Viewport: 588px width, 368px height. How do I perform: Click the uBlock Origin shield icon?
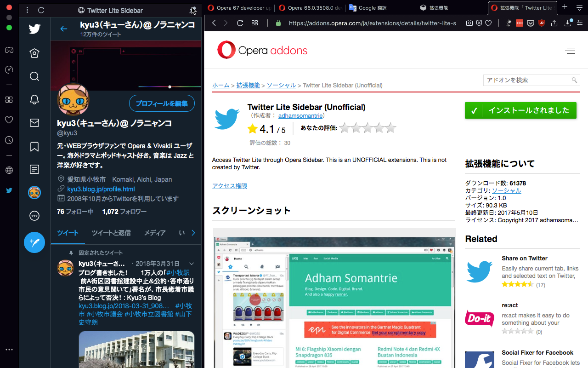(x=542, y=23)
